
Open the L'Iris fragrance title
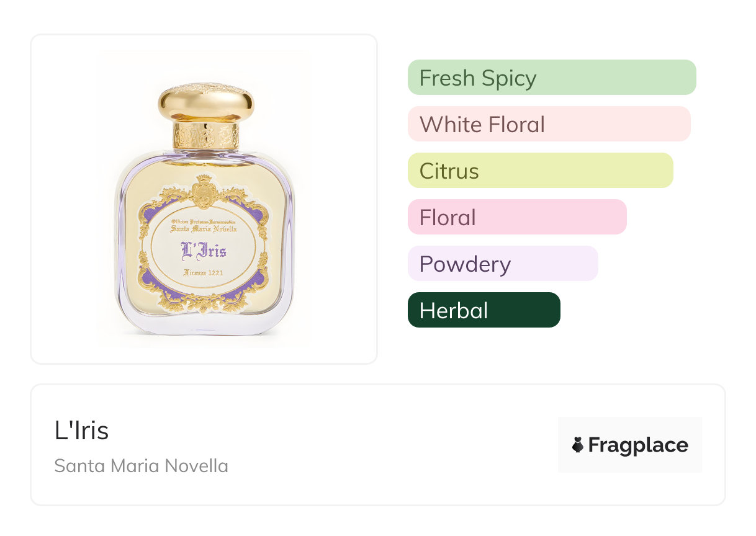[81, 431]
